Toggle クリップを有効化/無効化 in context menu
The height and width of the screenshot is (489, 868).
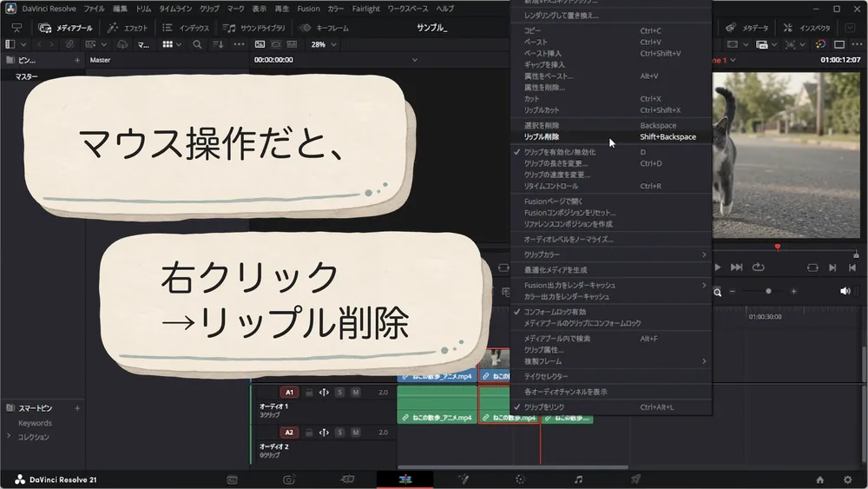coord(610,152)
